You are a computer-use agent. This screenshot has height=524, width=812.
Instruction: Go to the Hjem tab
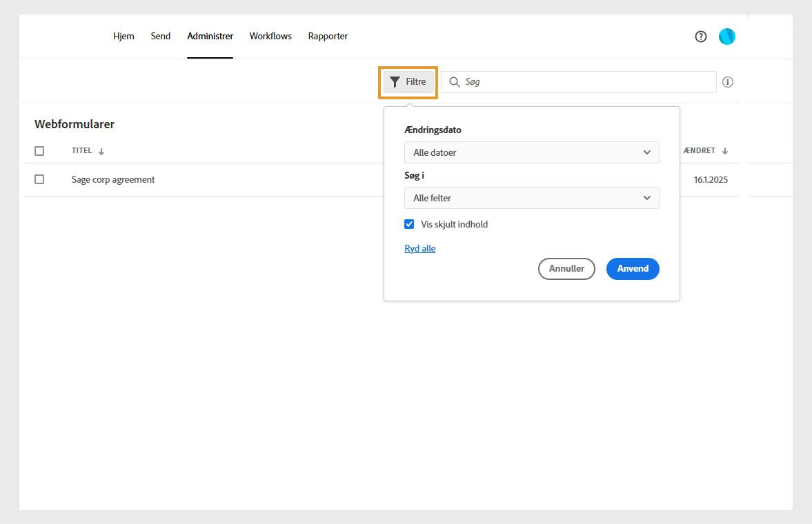pos(123,36)
